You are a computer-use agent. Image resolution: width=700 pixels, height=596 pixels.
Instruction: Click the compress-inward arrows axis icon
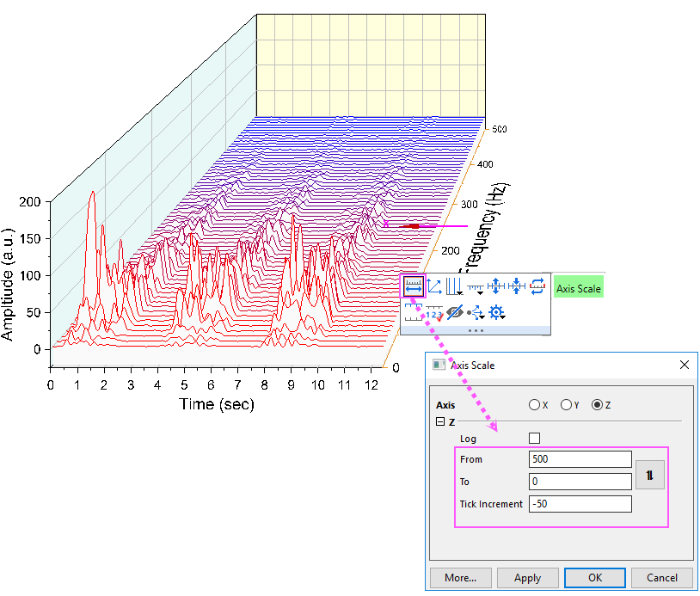tap(517, 286)
